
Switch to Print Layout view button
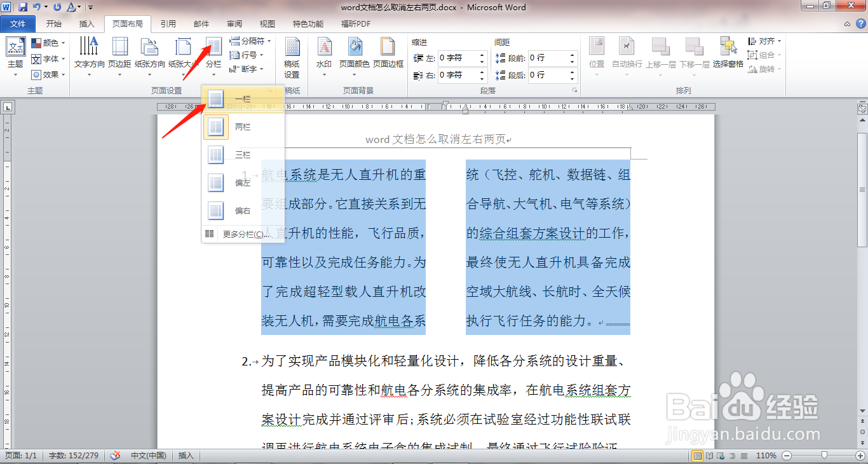click(x=698, y=456)
